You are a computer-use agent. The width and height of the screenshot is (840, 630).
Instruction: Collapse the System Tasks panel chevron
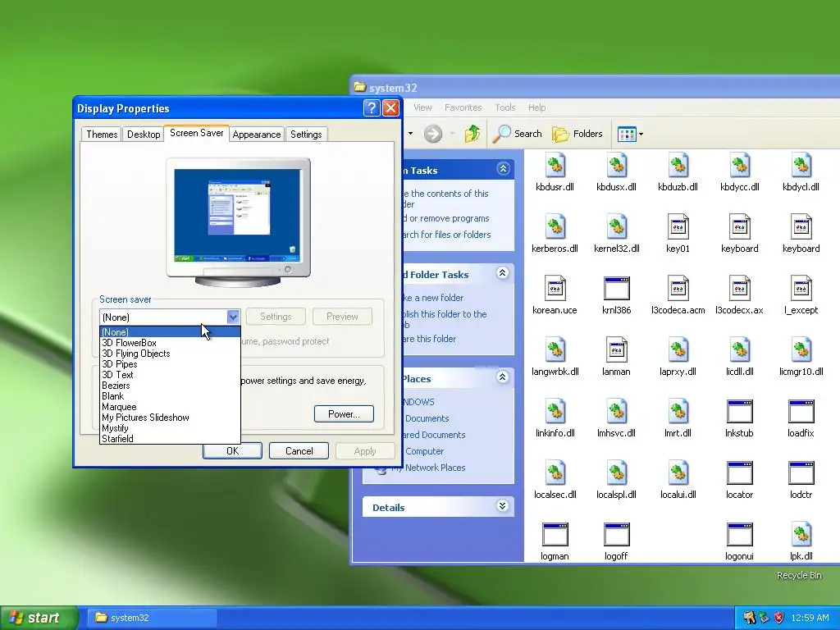[x=503, y=169]
